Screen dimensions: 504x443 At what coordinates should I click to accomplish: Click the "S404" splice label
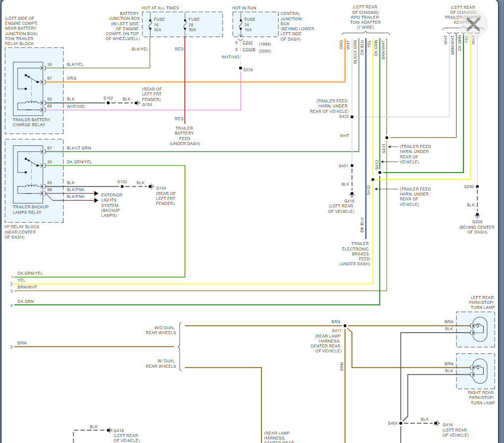(393, 423)
